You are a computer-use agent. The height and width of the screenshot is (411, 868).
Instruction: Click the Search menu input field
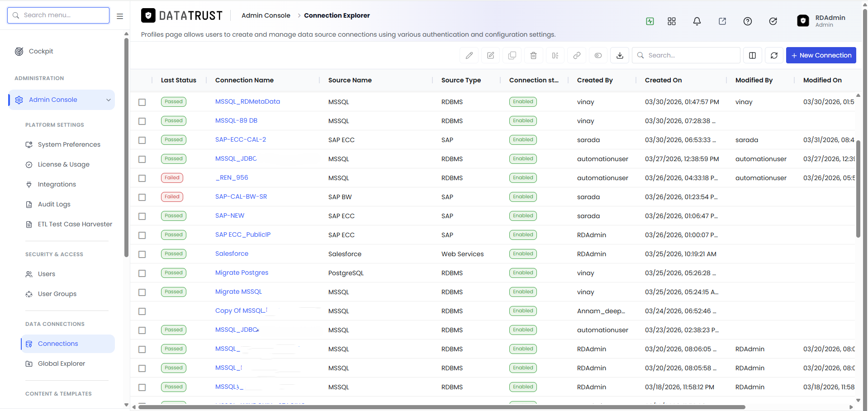click(x=58, y=15)
